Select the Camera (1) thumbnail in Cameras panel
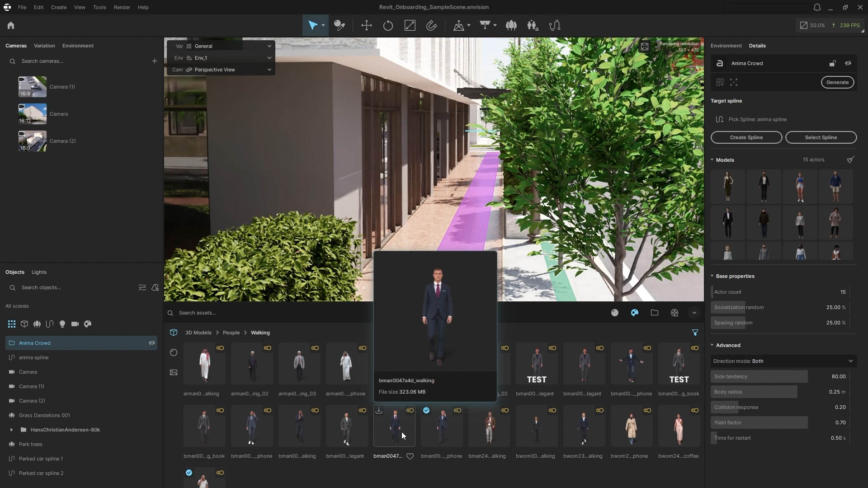The image size is (868, 488). click(x=32, y=86)
